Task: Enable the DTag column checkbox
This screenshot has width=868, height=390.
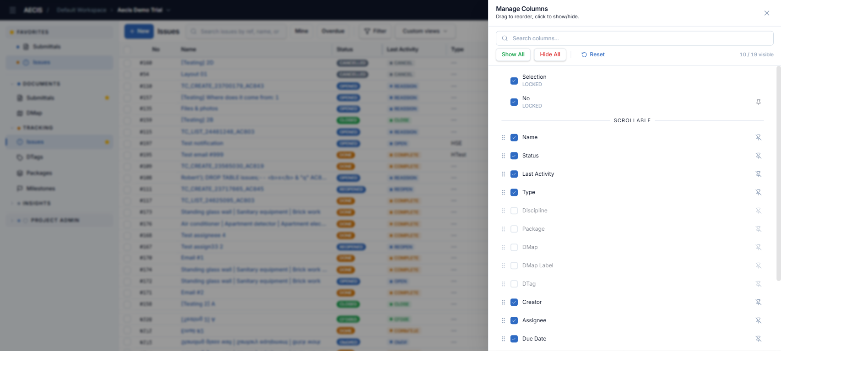Action: [x=514, y=284]
